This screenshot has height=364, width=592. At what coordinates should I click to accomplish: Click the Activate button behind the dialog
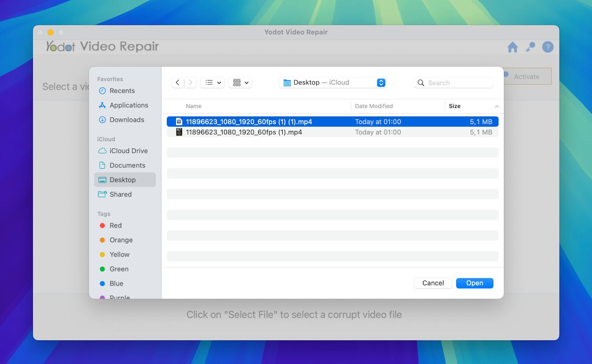[x=528, y=77]
